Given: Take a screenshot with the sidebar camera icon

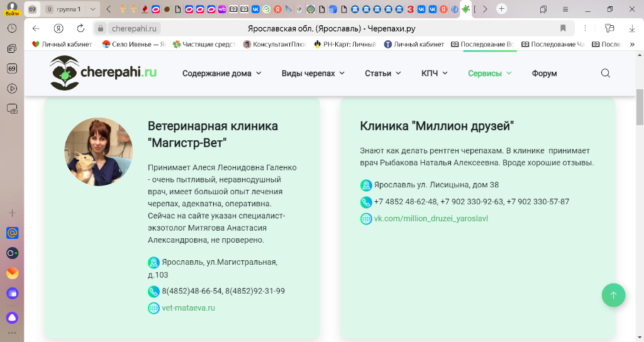Looking at the screenshot, I should point(13,109).
